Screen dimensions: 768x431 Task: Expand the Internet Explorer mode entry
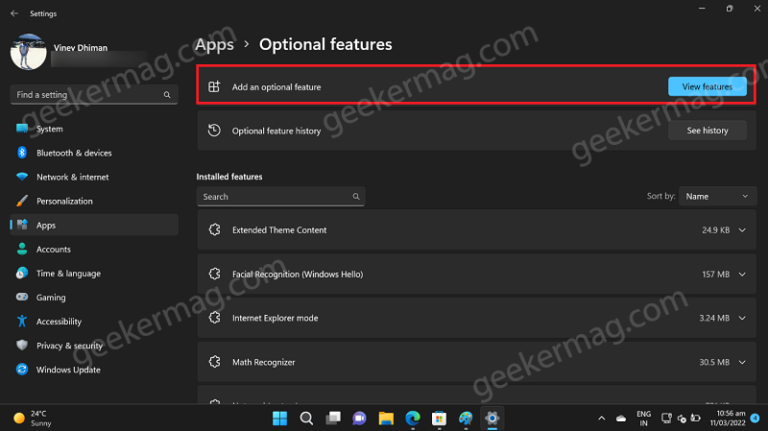[742, 318]
